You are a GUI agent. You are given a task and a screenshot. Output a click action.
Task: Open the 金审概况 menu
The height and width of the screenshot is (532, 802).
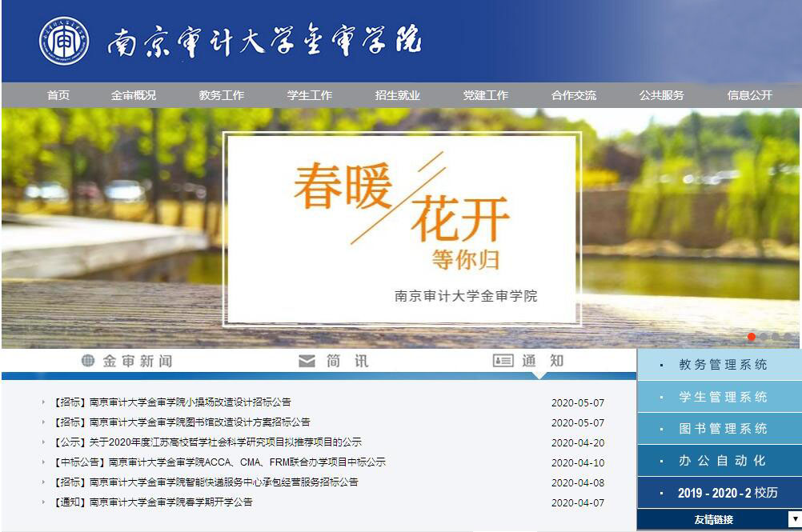click(x=134, y=95)
